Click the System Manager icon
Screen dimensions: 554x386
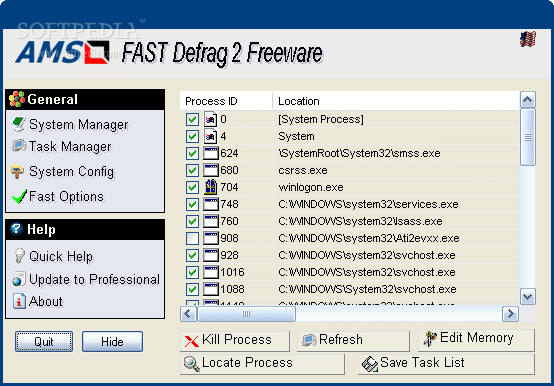click(x=18, y=124)
